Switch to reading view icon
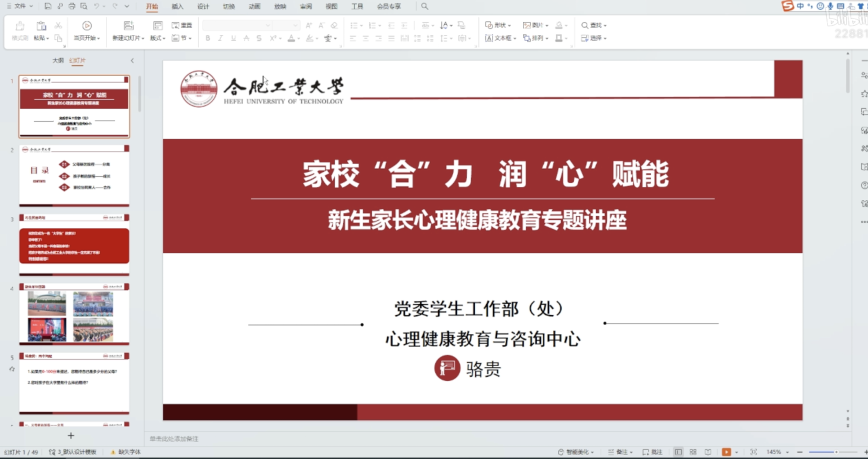The width and height of the screenshot is (868, 459). [x=708, y=452]
